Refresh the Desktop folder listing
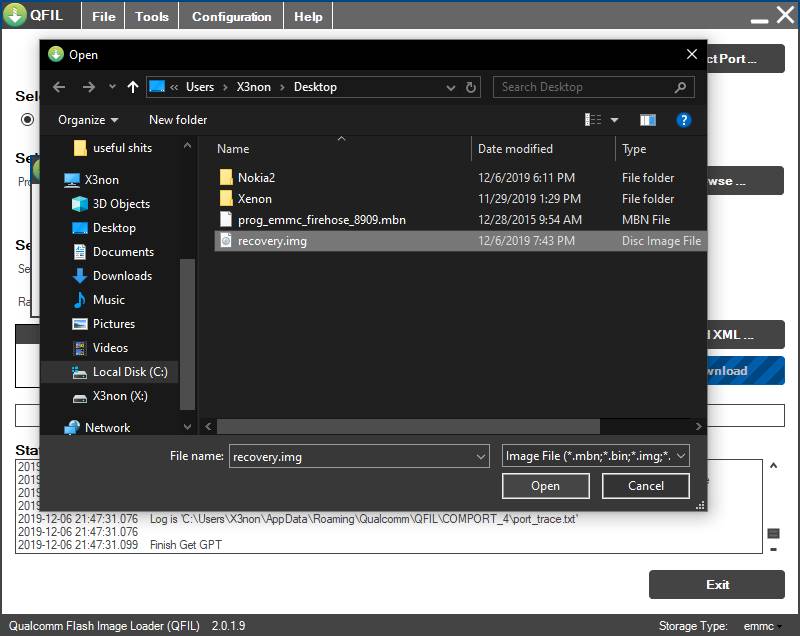The image size is (800, 636). (470, 87)
